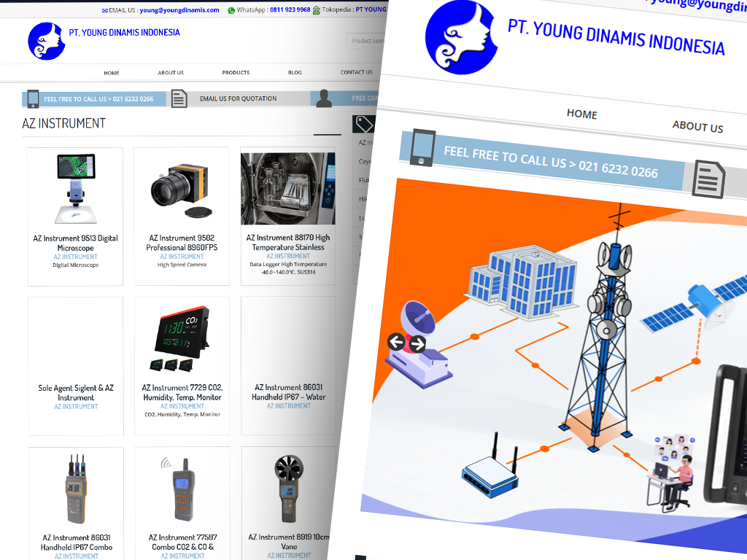Click the woman-silhouette logo on the left page
Screen dimensions: 747x560
[x=46, y=41]
